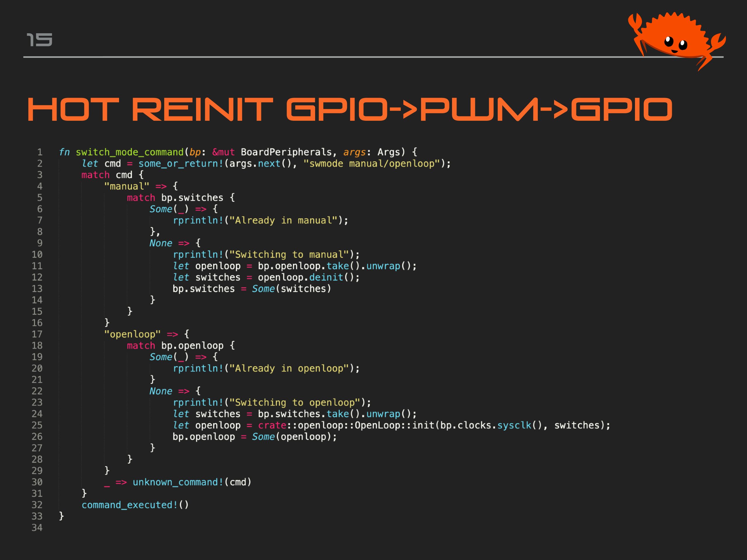
Task: Click the function name switch_mode_command
Action: pos(130,152)
